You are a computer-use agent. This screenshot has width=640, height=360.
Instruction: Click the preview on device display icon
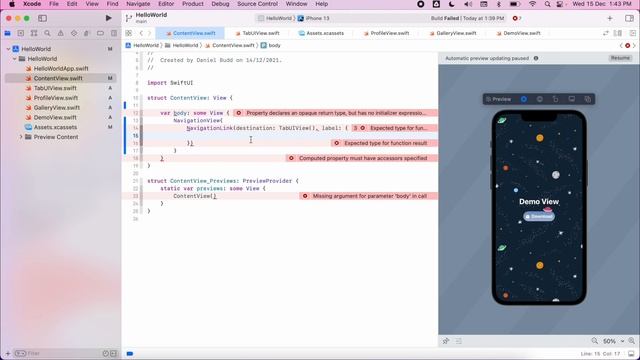click(x=571, y=99)
